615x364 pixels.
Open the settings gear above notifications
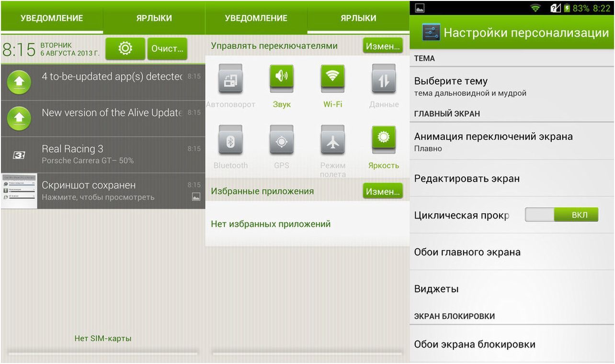pyautogui.click(x=125, y=49)
